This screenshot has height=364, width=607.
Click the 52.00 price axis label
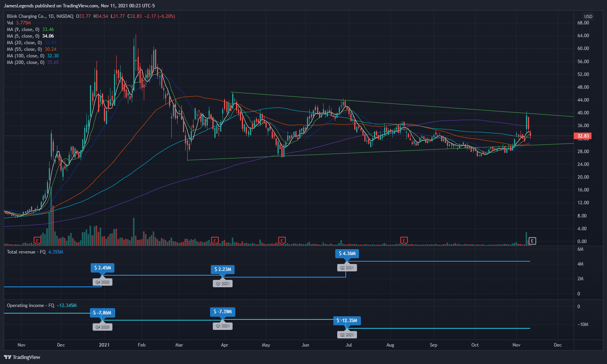pyautogui.click(x=583, y=74)
